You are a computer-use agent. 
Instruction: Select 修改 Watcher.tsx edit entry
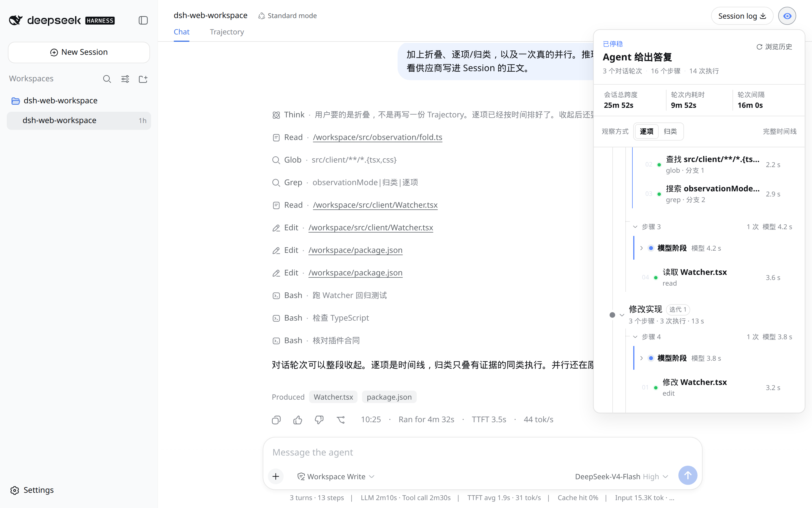(711, 387)
